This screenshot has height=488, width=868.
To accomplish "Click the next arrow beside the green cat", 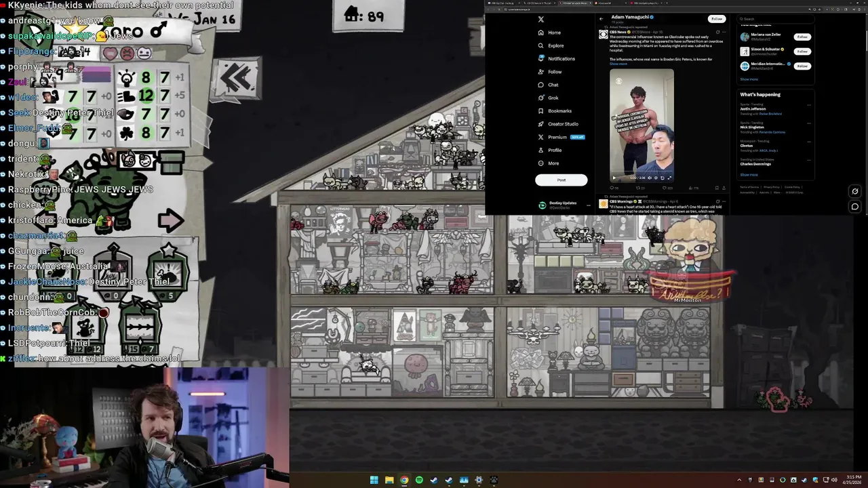I will tap(170, 220).
